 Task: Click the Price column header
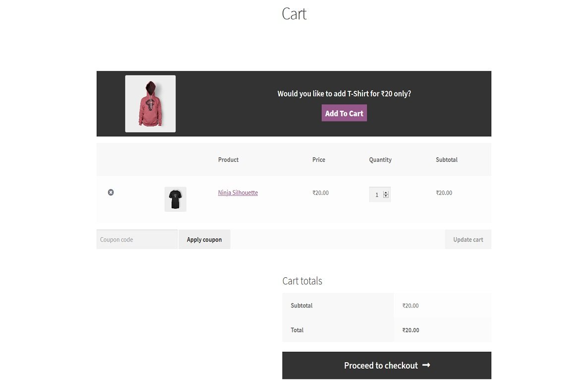[x=318, y=160]
